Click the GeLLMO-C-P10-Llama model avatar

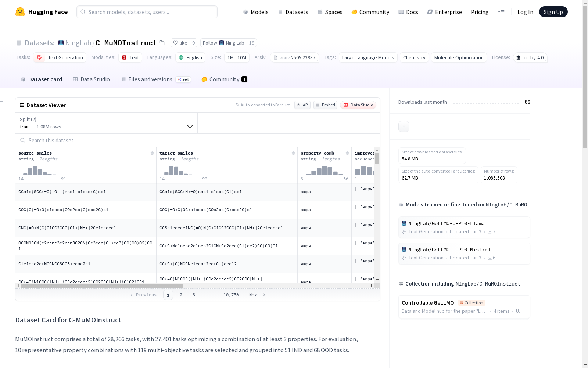pos(404,223)
